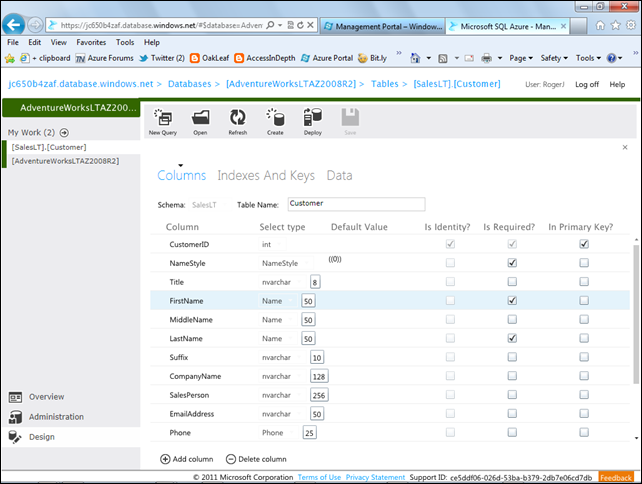Open the browser Tools gear icon

(631, 25)
